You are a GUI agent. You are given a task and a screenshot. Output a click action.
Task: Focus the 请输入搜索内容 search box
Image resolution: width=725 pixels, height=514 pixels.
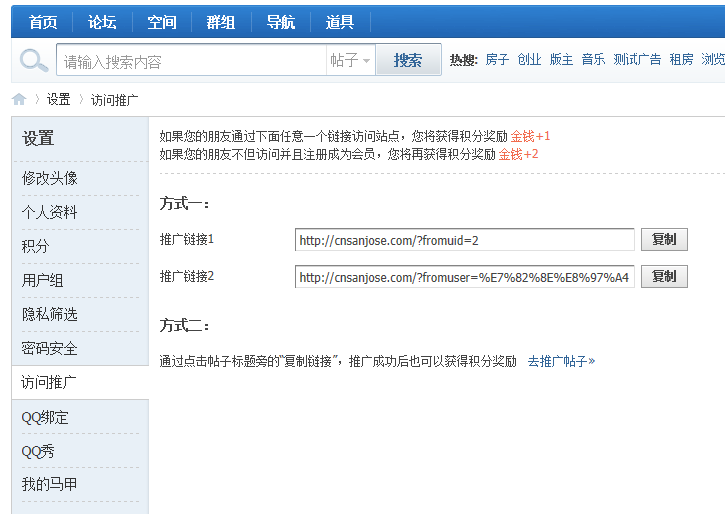point(191,60)
